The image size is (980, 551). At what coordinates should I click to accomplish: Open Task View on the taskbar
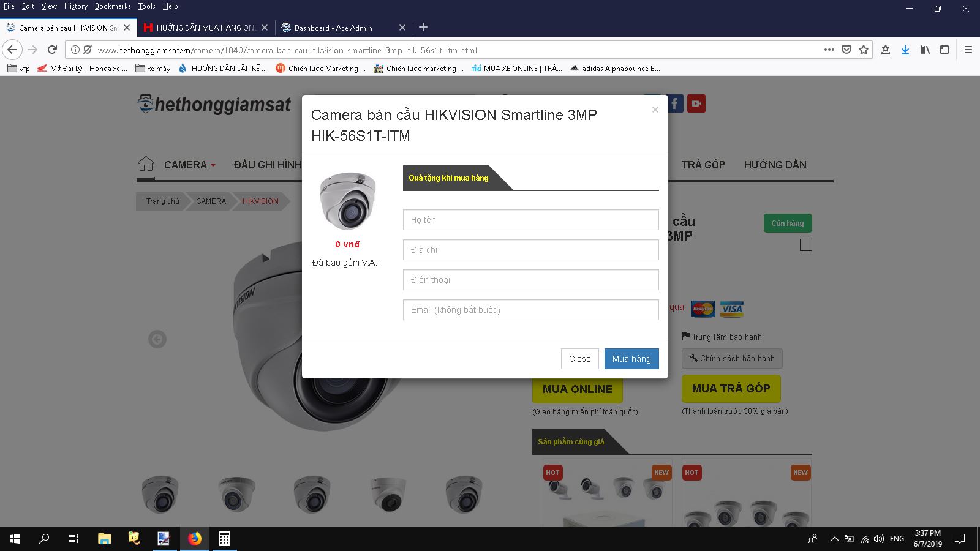73,539
